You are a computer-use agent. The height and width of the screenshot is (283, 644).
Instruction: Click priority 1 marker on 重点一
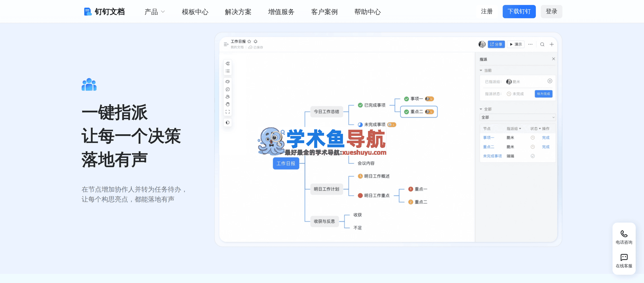click(411, 189)
